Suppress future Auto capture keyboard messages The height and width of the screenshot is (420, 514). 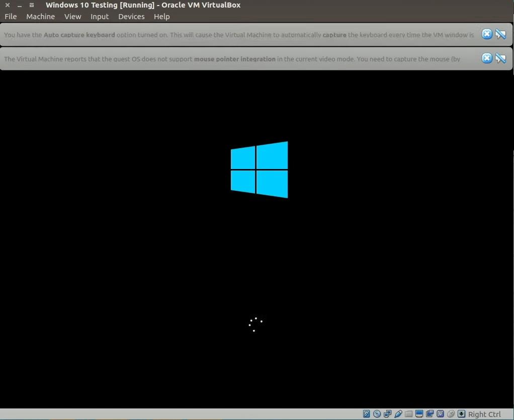pos(500,34)
